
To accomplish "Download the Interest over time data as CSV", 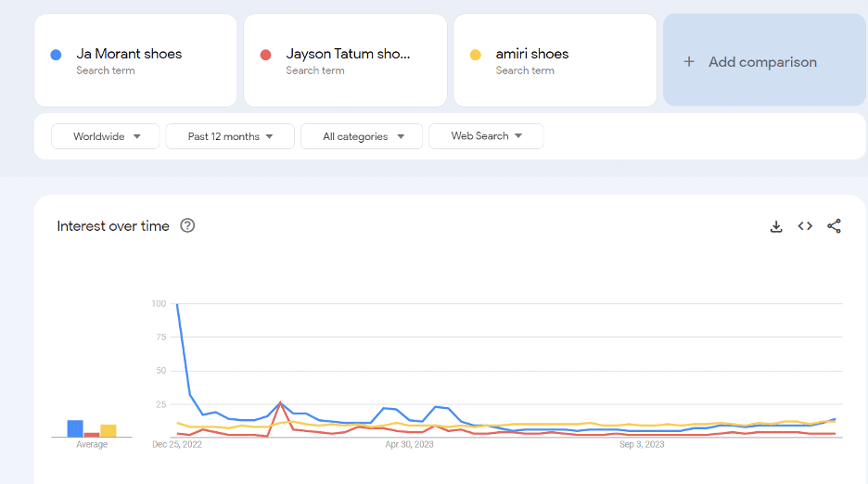I will tap(776, 226).
